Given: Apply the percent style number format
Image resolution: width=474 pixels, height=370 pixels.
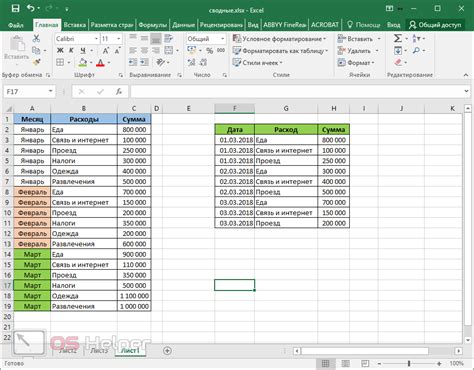Looking at the screenshot, I should point(209,51).
